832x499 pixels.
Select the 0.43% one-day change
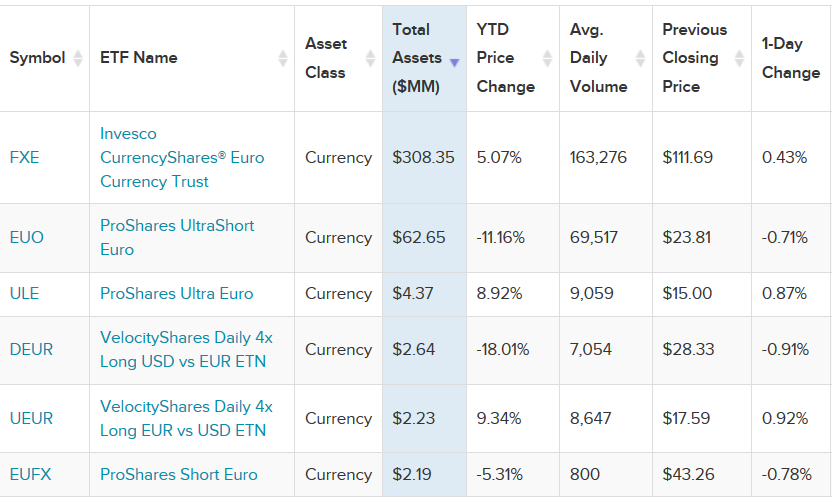click(784, 158)
